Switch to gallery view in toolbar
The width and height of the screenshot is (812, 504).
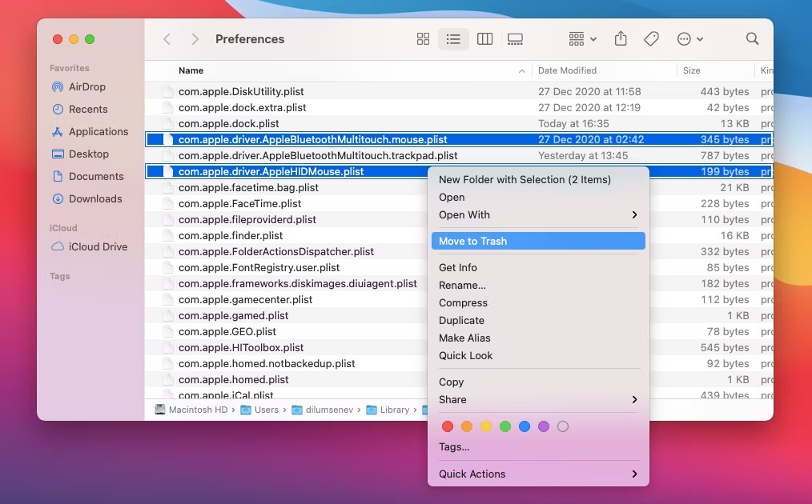click(515, 39)
